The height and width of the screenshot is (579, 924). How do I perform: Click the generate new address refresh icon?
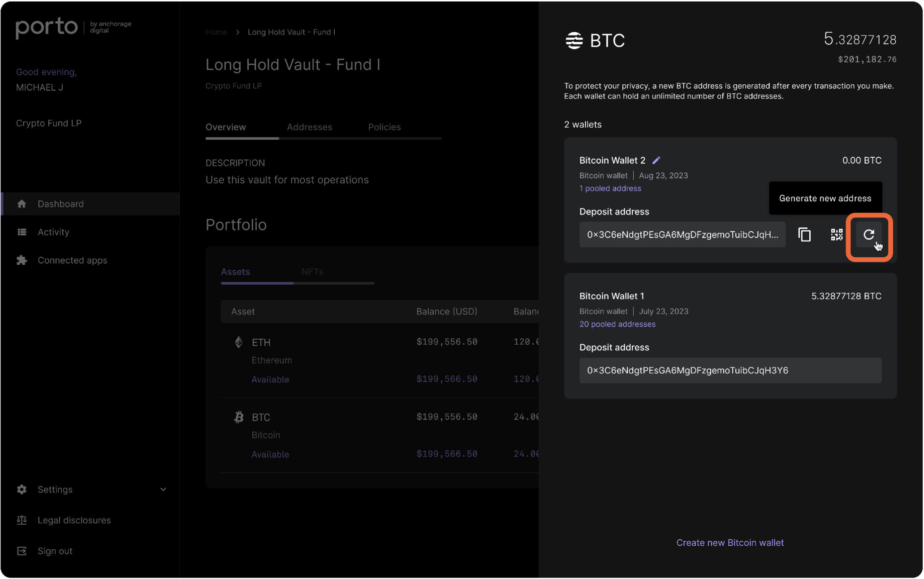tap(868, 234)
